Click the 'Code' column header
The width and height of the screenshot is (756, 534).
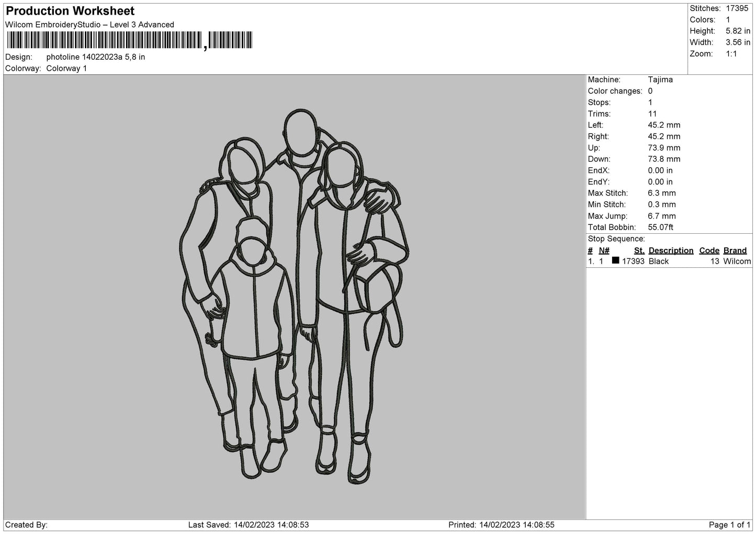[709, 251]
